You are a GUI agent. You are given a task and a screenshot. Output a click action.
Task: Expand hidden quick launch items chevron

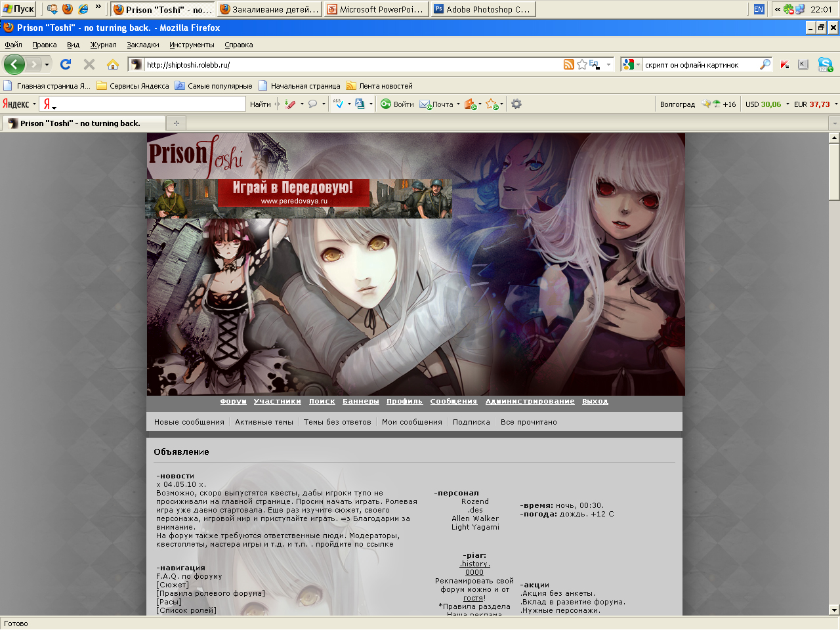pos(98,7)
